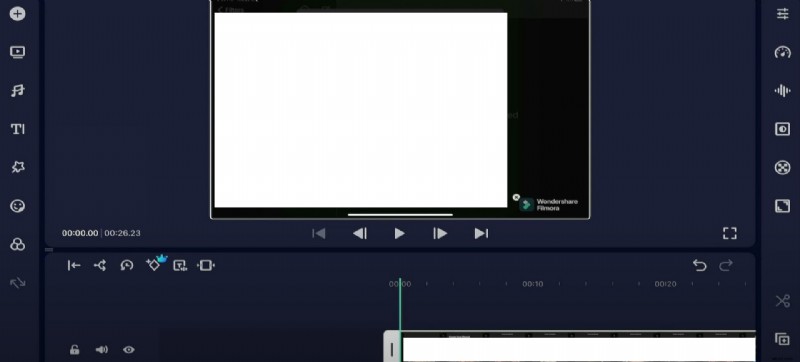Click the white preview video canvas
The image size is (800, 362).
click(x=361, y=110)
